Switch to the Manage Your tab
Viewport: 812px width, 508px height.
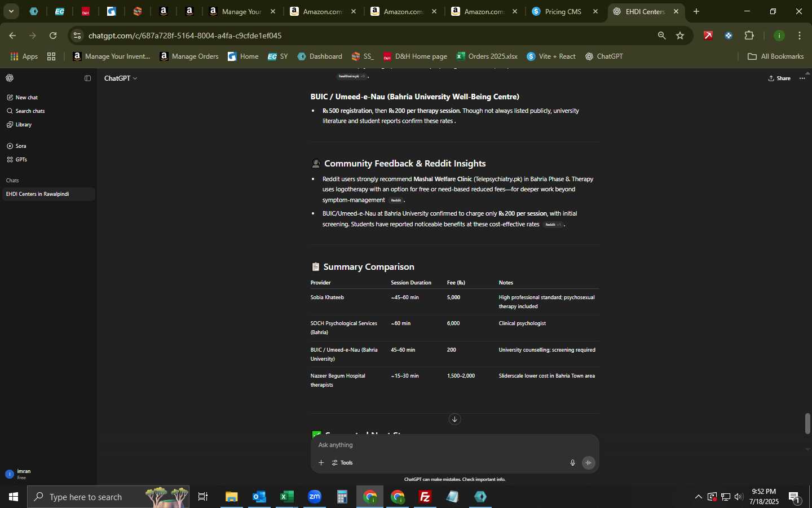pyautogui.click(x=242, y=11)
